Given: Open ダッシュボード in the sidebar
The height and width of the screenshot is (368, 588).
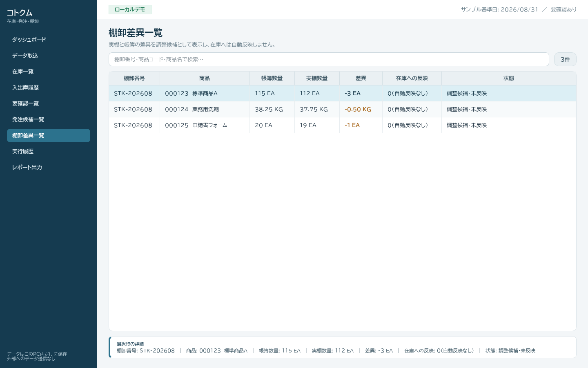Looking at the screenshot, I should coord(49,40).
